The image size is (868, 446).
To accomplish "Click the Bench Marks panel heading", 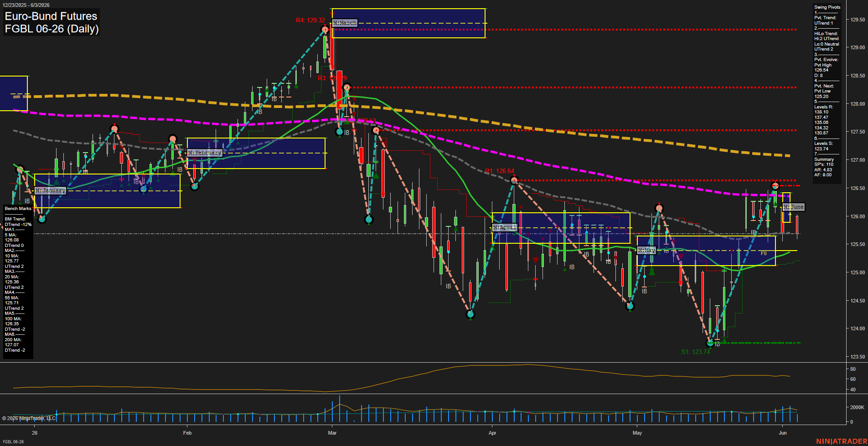I will (x=18, y=209).
